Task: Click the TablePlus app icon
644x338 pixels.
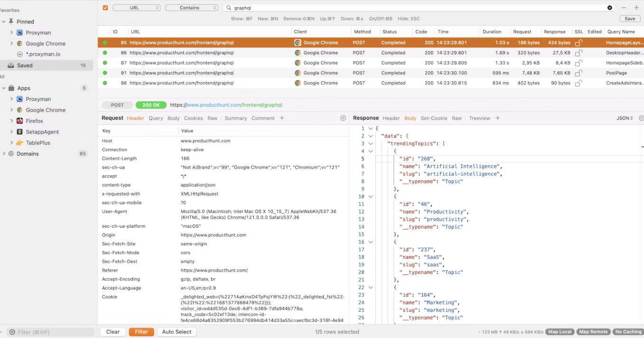Action: point(19,143)
